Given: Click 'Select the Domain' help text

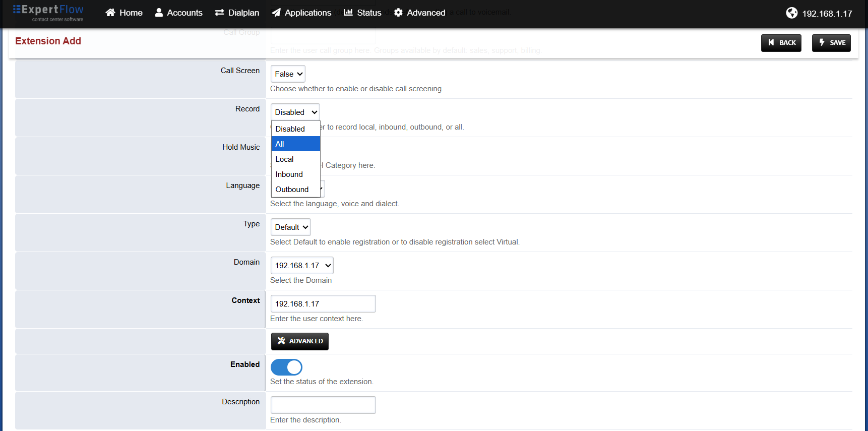Looking at the screenshot, I should pos(301,280).
